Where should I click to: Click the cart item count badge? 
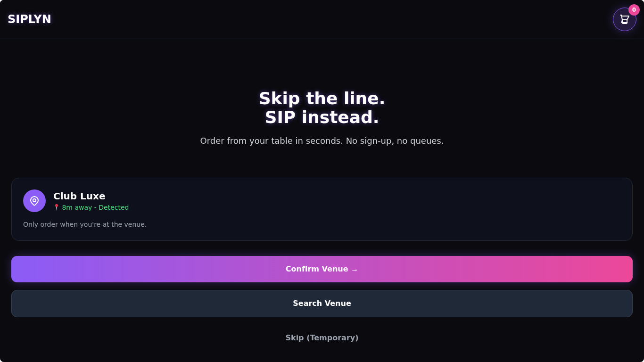(x=634, y=10)
